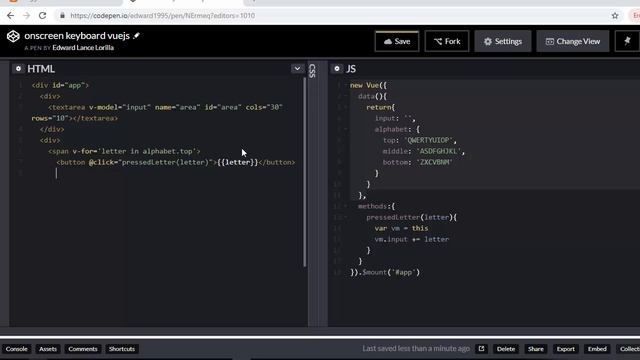
Task: Click 'new Vue({' line
Action: pos(368,85)
